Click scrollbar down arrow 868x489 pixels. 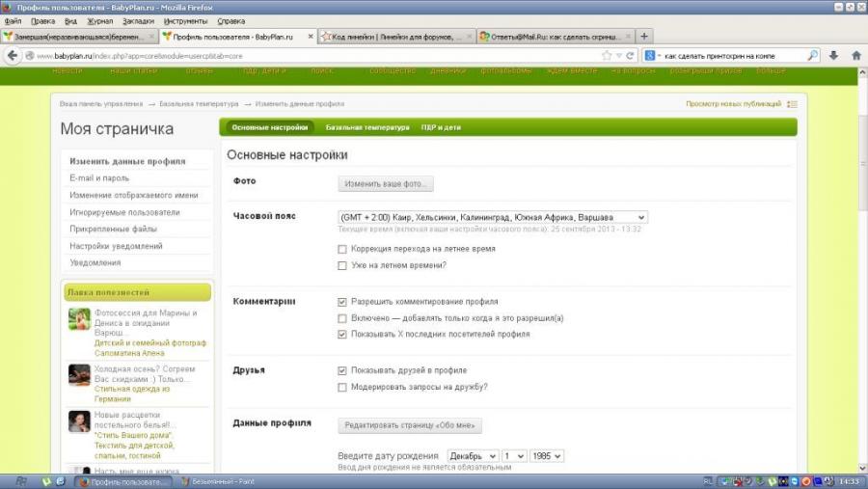click(x=862, y=469)
